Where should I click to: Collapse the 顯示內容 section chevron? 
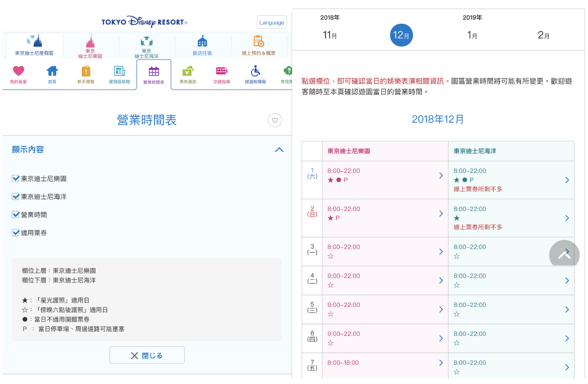(x=279, y=150)
